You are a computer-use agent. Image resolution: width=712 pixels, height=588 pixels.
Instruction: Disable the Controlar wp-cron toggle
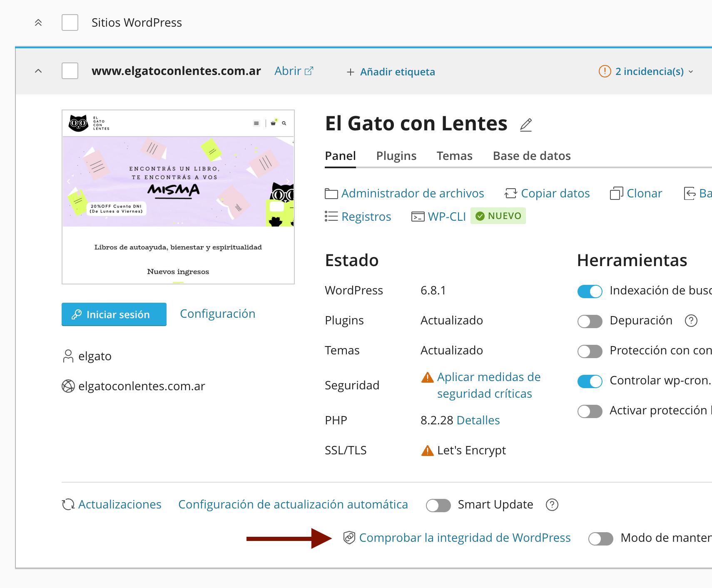[x=590, y=381]
